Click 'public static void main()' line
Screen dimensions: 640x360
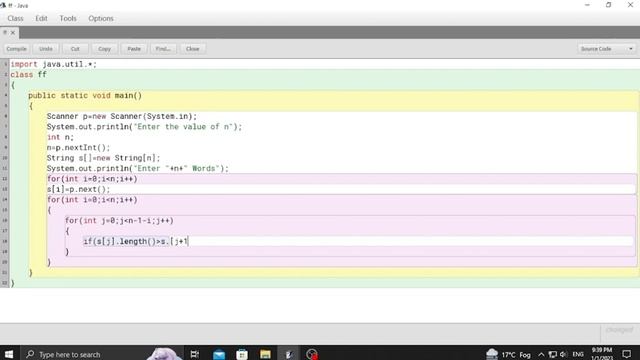click(x=85, y=96)
